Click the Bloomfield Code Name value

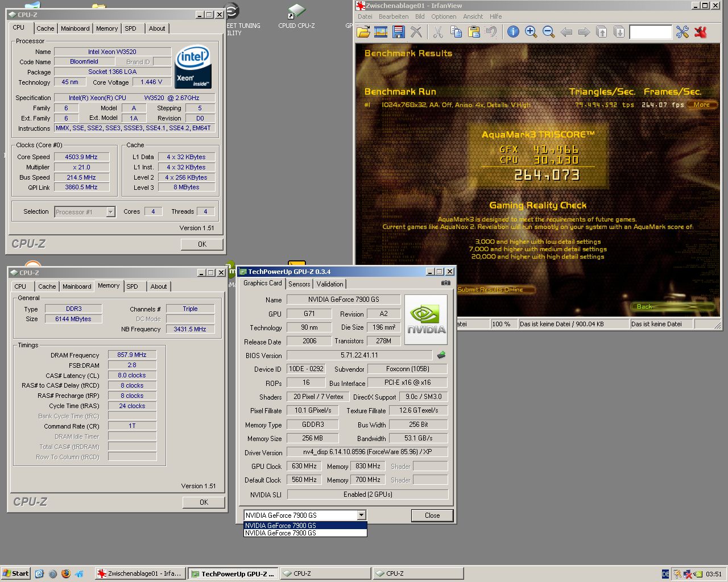(84, 61)
